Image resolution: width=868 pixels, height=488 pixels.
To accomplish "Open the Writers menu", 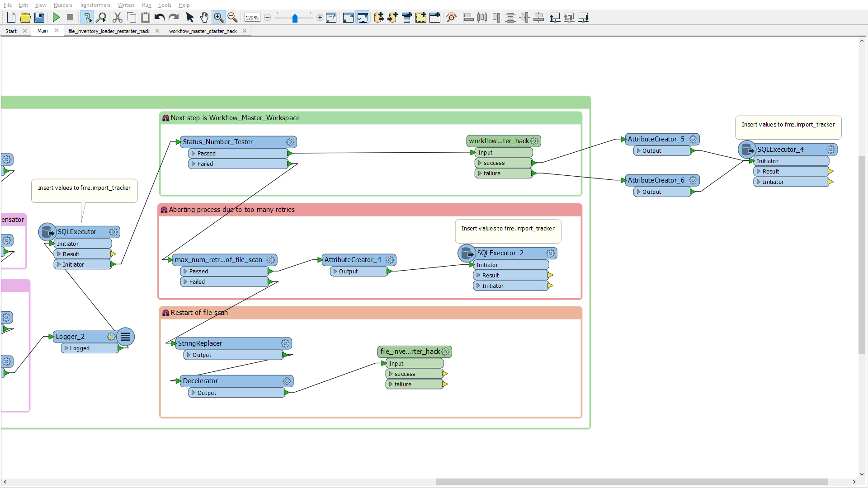I will 126,5.
